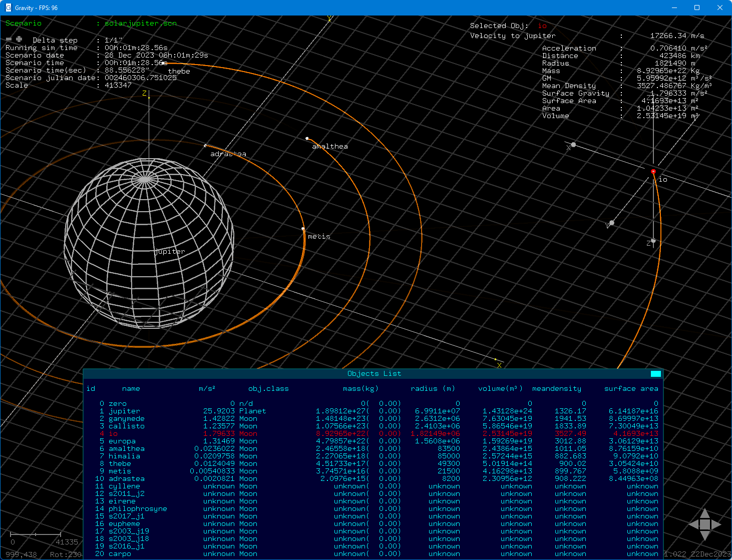The width and height of the screenshot is (732, 560).
Task: Select the metis moon marker dot
Action: (303, 229)
